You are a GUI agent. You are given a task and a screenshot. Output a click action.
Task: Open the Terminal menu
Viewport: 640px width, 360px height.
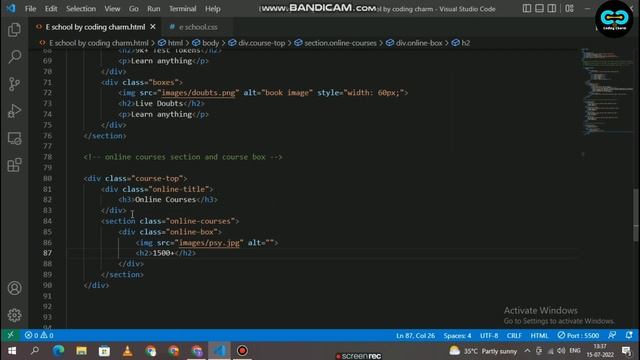point(182,9)
